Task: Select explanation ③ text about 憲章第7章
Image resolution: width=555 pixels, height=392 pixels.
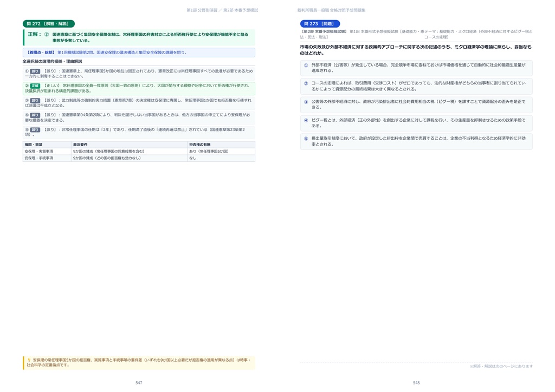Action: click(x=139, y=103)
